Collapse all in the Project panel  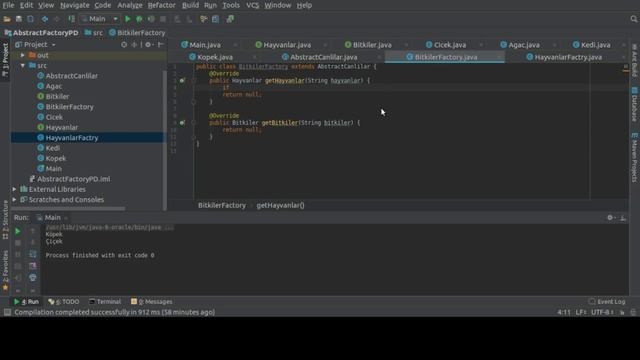tap(134, 44)
